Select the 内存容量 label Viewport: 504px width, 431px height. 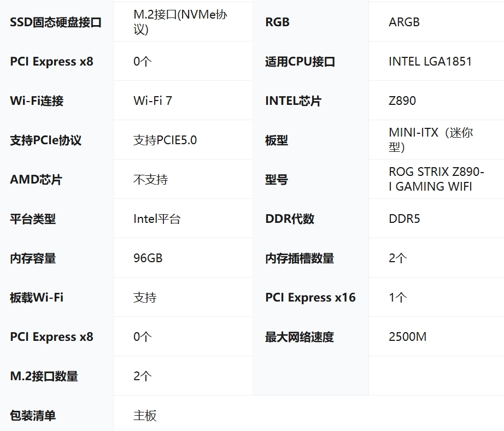pyautogui.click(x=33, y=258)
